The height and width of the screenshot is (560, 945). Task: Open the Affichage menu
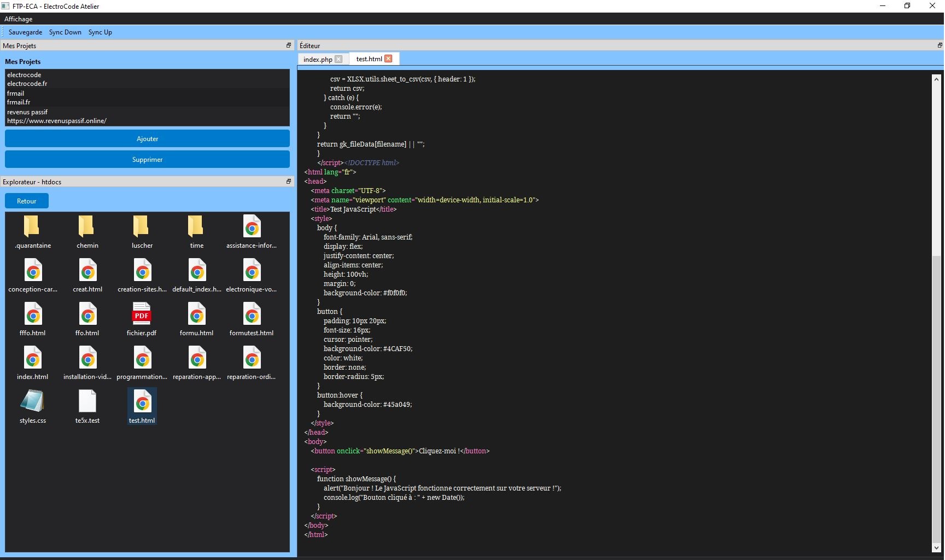19,19
